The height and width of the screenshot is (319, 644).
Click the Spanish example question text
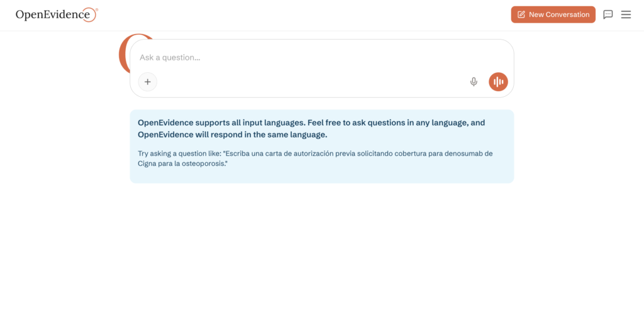[x=315, y=158]
